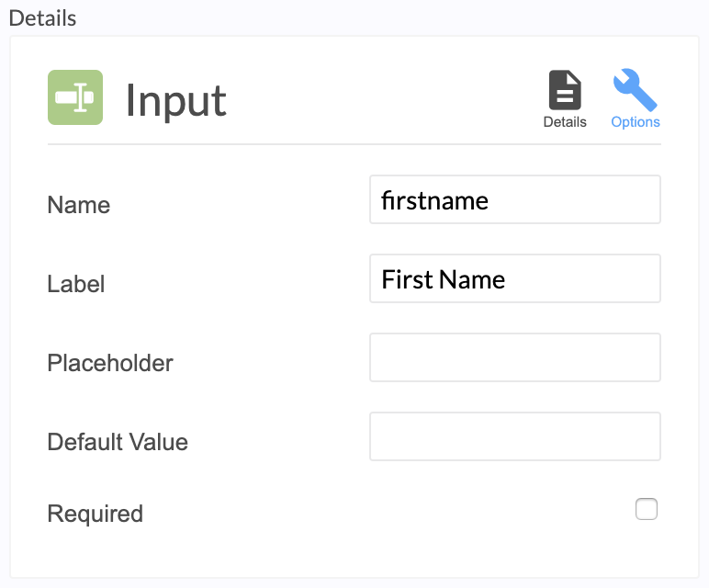Viewport: 709px width, 588px height.
Task: Click the Default Value caption text
Action: click(x=118, y=442)
